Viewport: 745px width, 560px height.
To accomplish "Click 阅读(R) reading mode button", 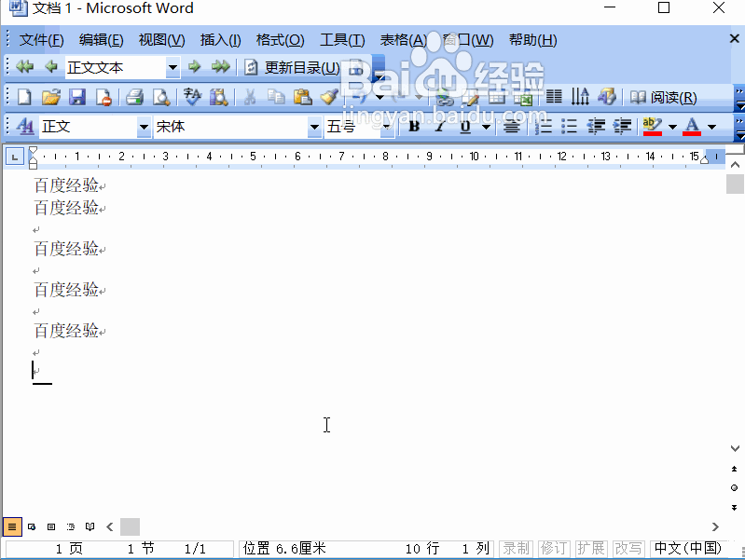I will click(663, 97).
